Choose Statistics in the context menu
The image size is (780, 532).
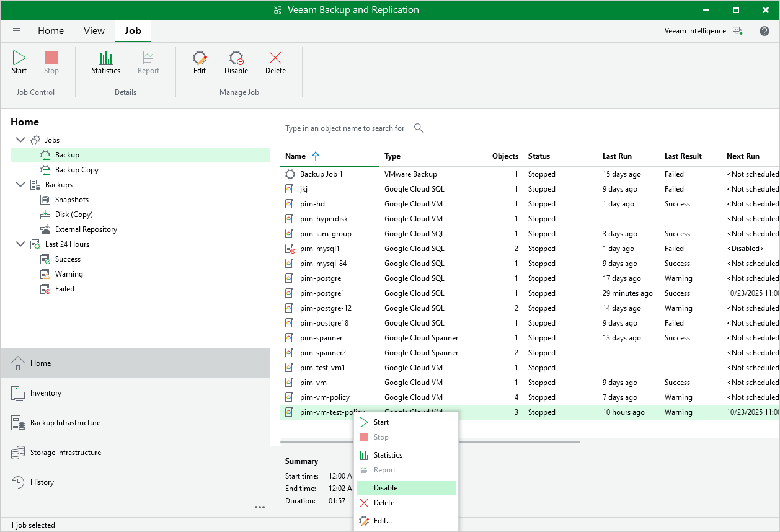[406, 455]
